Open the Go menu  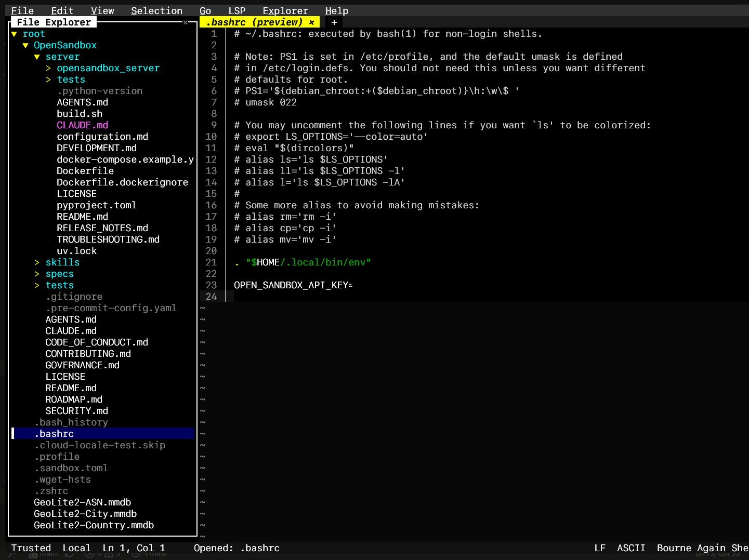(205, 11)
